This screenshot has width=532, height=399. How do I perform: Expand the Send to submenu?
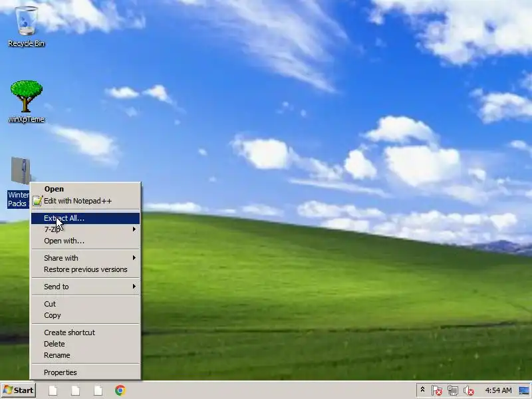(x=86, y=287)
